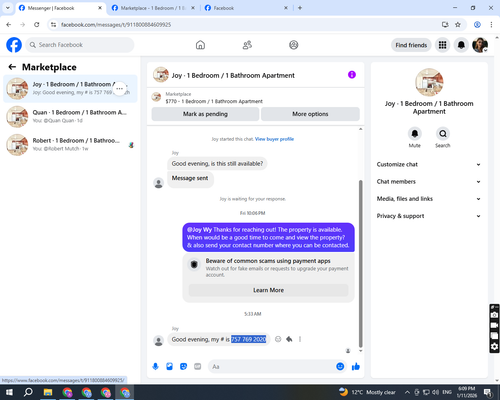The image size is (500, 400).
Task: Show hidden system tray icons chevron
Action: point(407,392)
